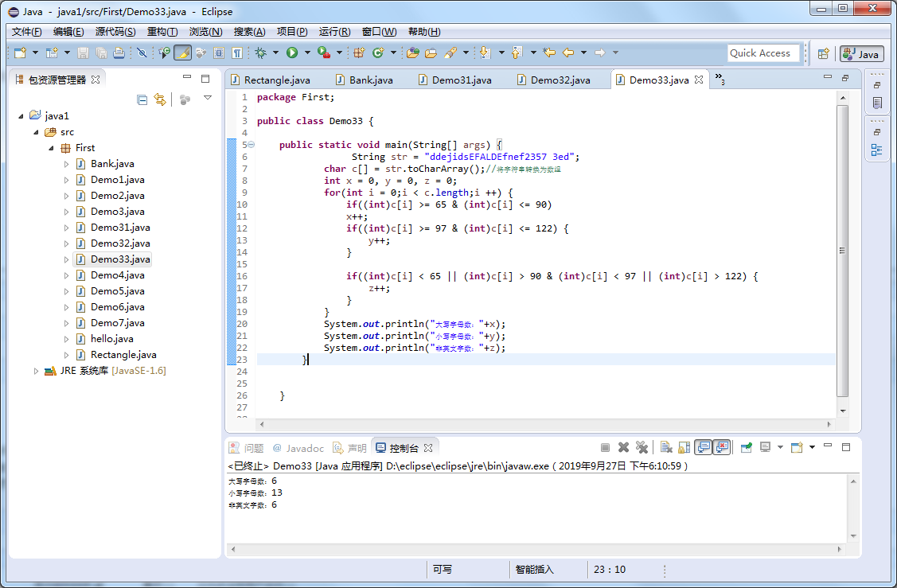Screen dimensions: 897x588
Task: Switch to Rectangle.java editor tab
Action: [270, 80]
